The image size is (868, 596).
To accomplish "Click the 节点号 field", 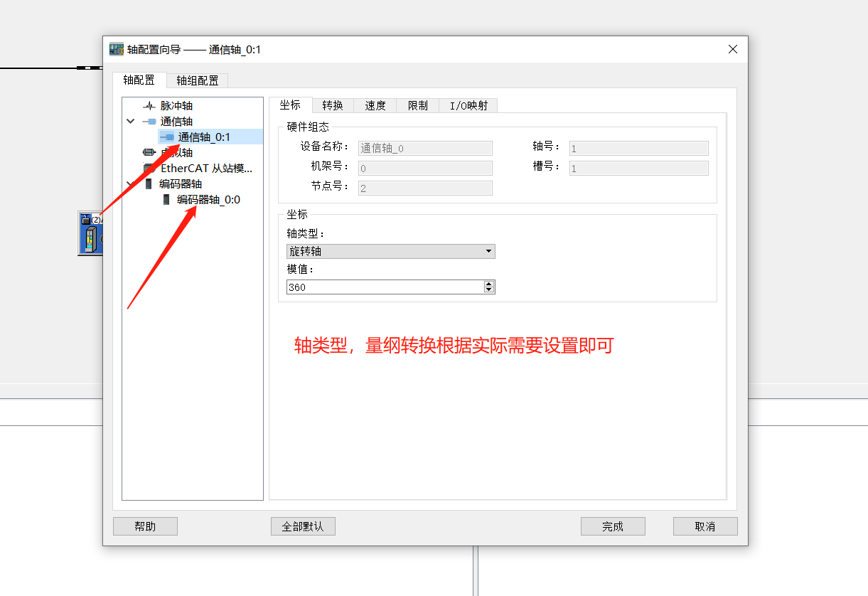I will pyautogui.click(x=425, y=188).
